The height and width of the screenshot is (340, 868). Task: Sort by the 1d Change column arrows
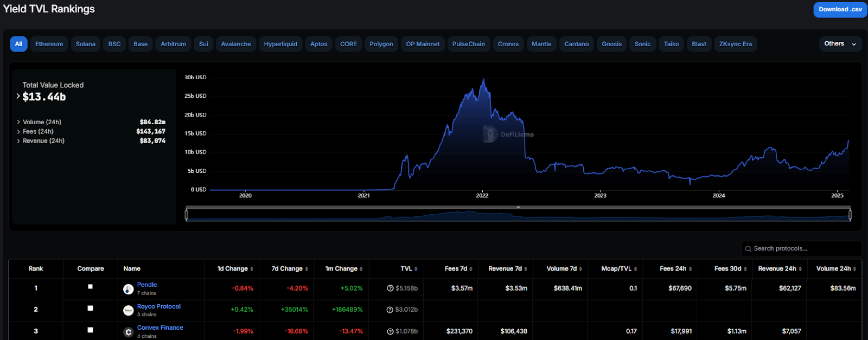point(252,269)
